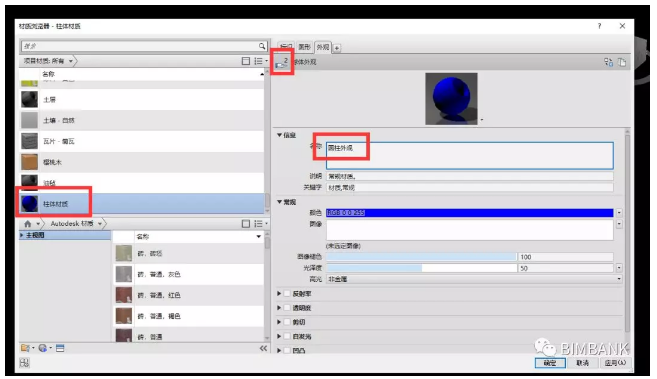Click the duplicate asset icon in appearance header
The width and height of the screenshot is (657, 379).
click(x=622, y=62)
